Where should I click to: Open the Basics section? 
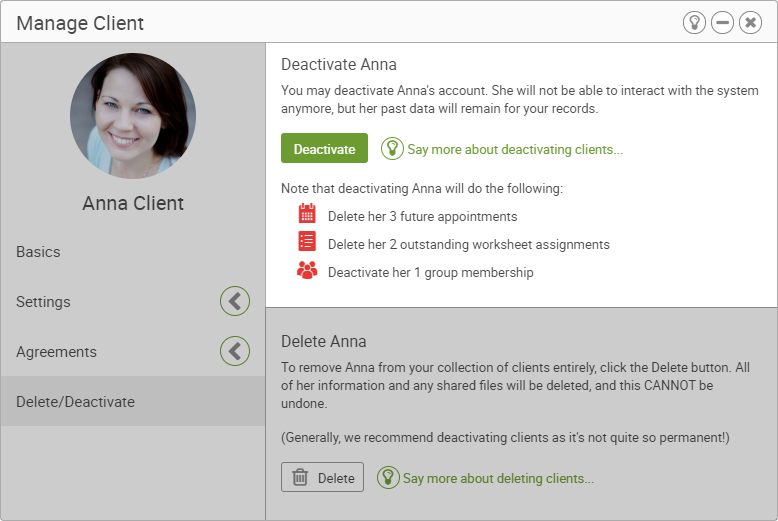point(132,252)
